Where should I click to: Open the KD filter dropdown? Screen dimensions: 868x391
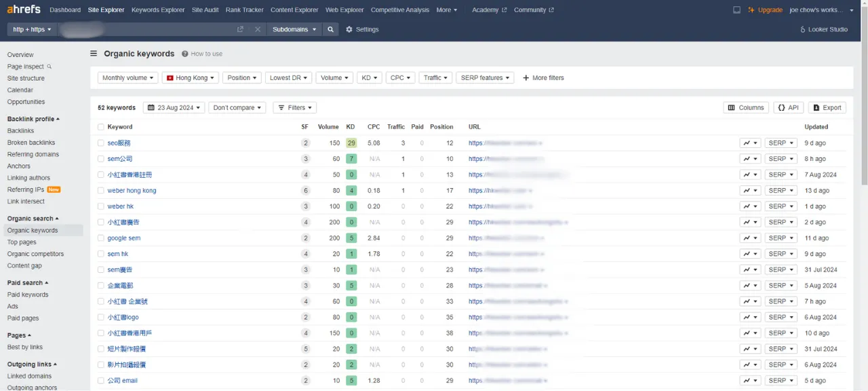tap(370, 78)
